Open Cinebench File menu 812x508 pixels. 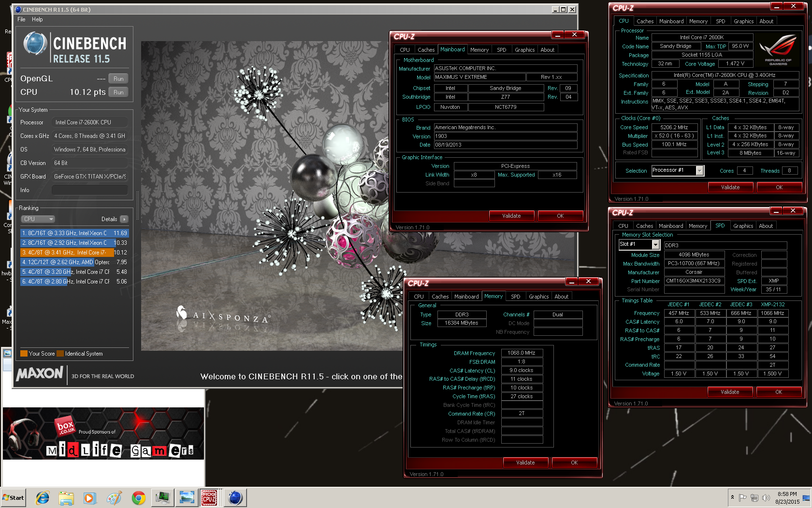click(x=21, y=19)
